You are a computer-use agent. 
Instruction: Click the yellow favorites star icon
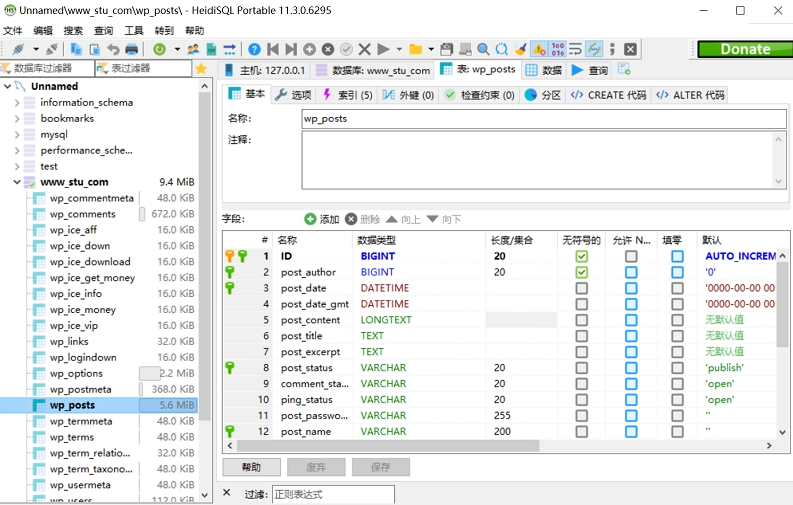(201, 69)
